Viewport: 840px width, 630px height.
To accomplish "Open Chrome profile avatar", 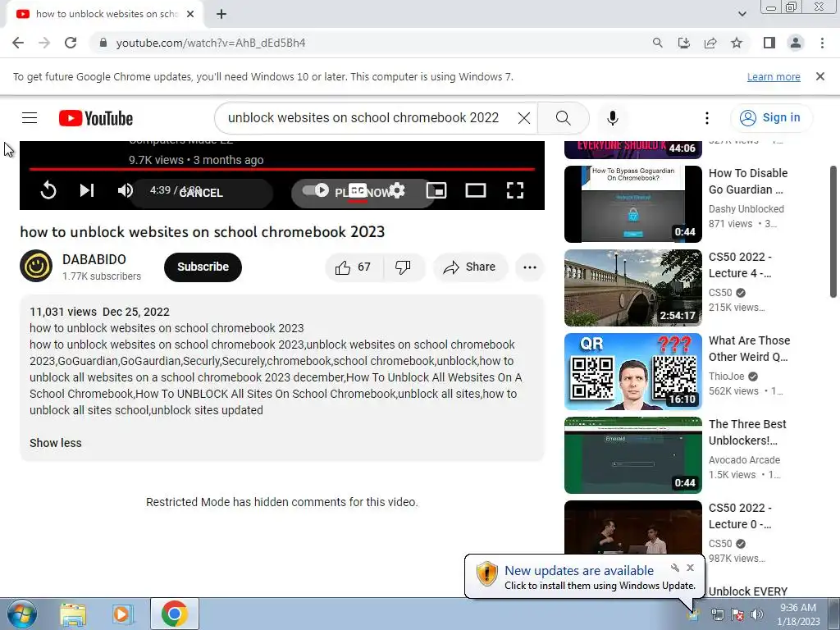I will [796, 43].
